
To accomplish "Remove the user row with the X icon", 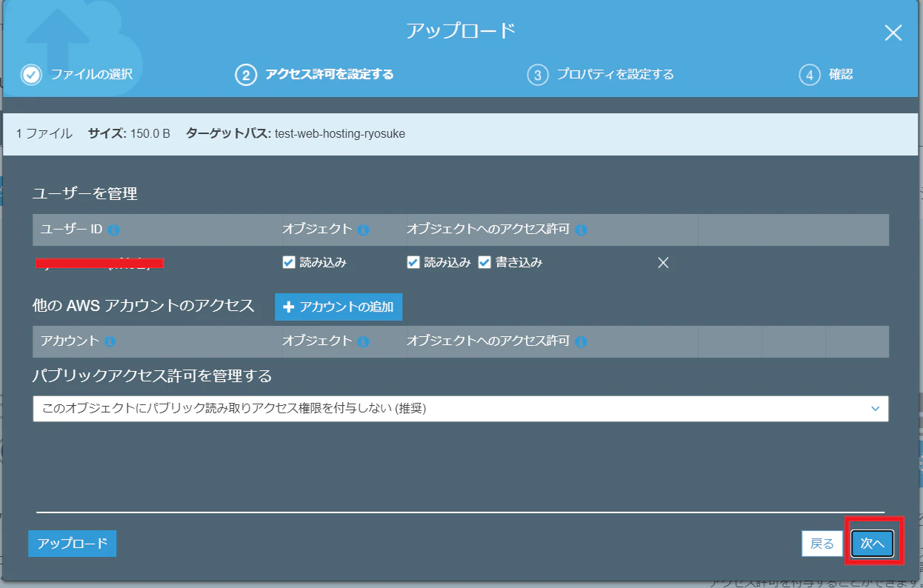I will 664,263.
